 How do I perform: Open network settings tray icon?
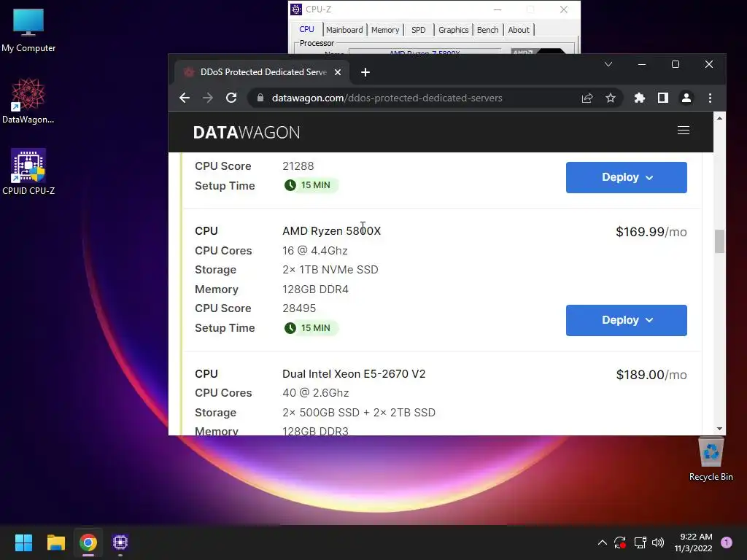640,542
